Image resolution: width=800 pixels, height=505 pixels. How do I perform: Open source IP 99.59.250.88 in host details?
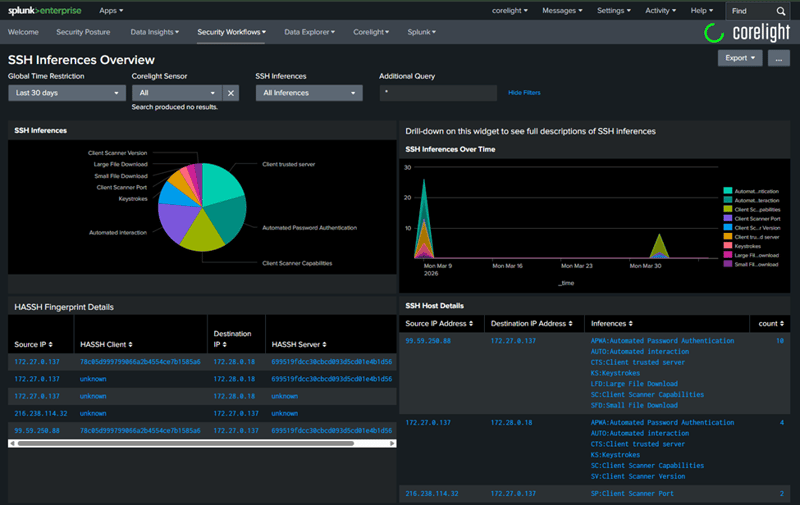(x=428, y=341)
